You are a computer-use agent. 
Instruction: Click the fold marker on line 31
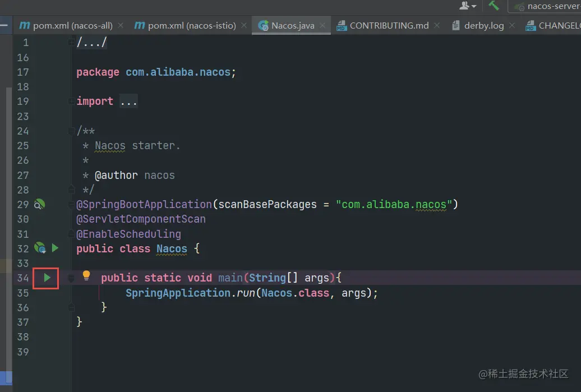71,234
